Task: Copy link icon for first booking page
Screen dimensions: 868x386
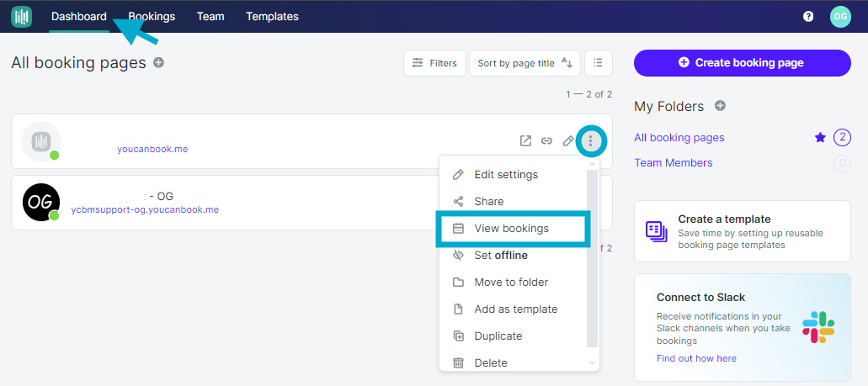Action: click(x=546, y=141)
